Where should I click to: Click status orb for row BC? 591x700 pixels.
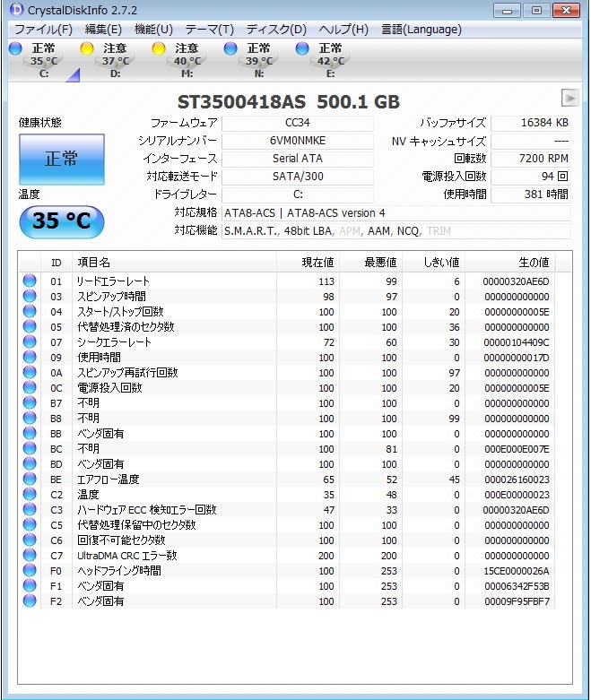30,448
